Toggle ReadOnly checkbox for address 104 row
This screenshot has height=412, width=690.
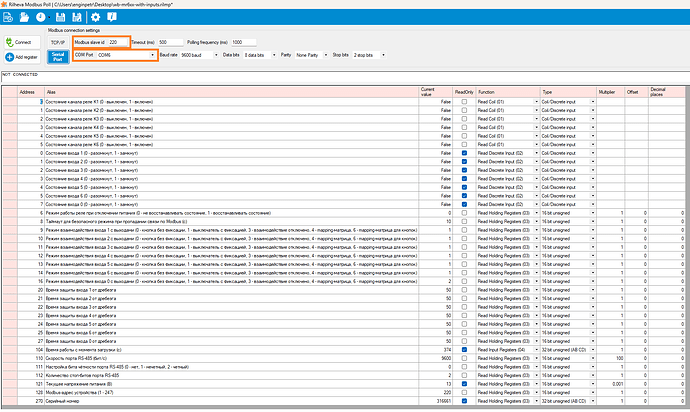(465, 352)
